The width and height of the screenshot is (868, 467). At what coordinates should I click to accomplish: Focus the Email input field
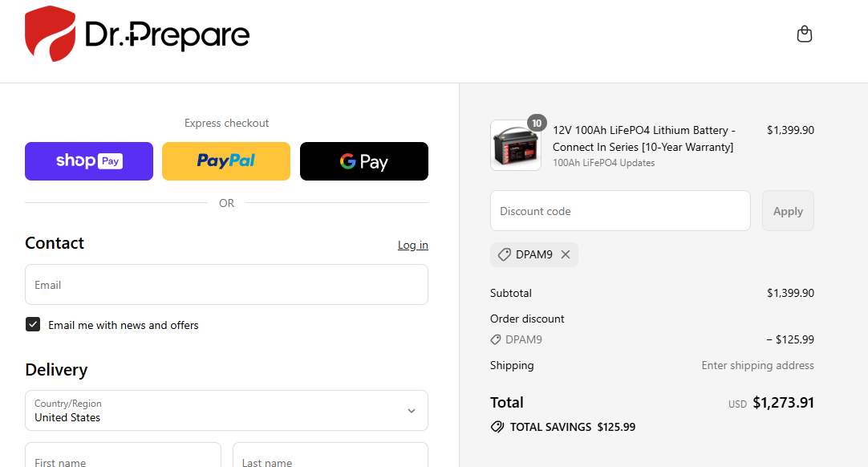coord(226,285)
